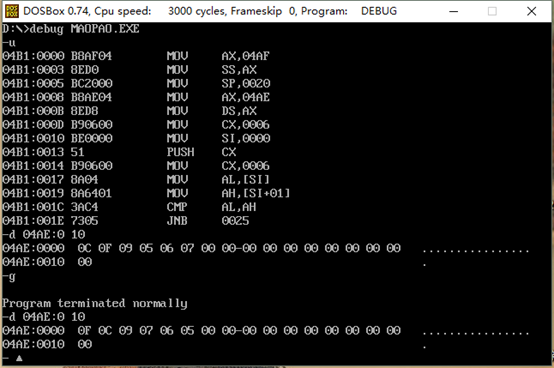
Task: Click the DOSBox icon in title bar
Action: [x=12, y=11]
